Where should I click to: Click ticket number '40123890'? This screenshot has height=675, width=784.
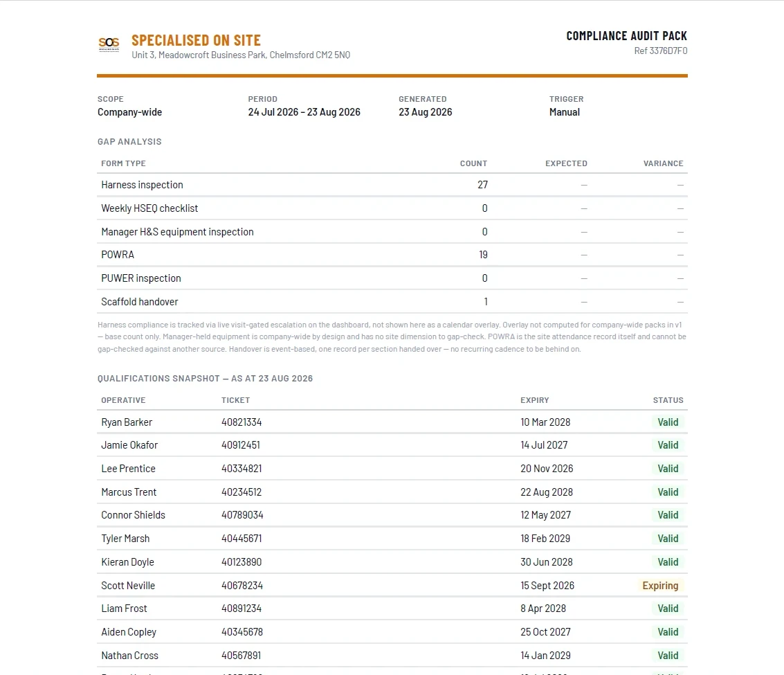coord(241,562)
